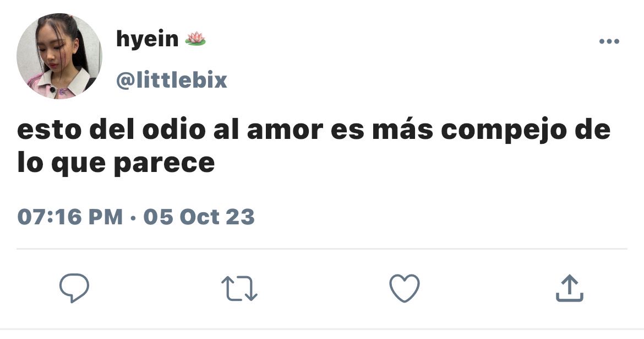Viewport: 644px width, 339px height.
Task: Click the word amor in the tweet
Action: 285,130
